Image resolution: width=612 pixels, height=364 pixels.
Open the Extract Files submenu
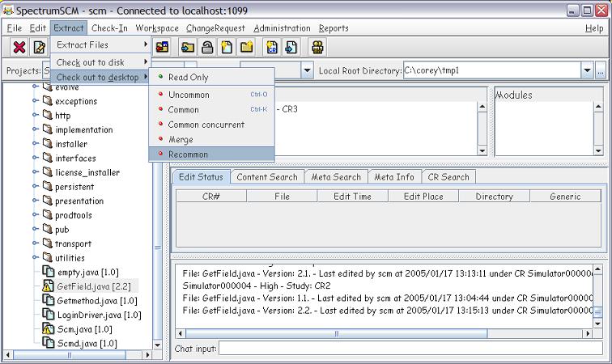click(100, 44)
